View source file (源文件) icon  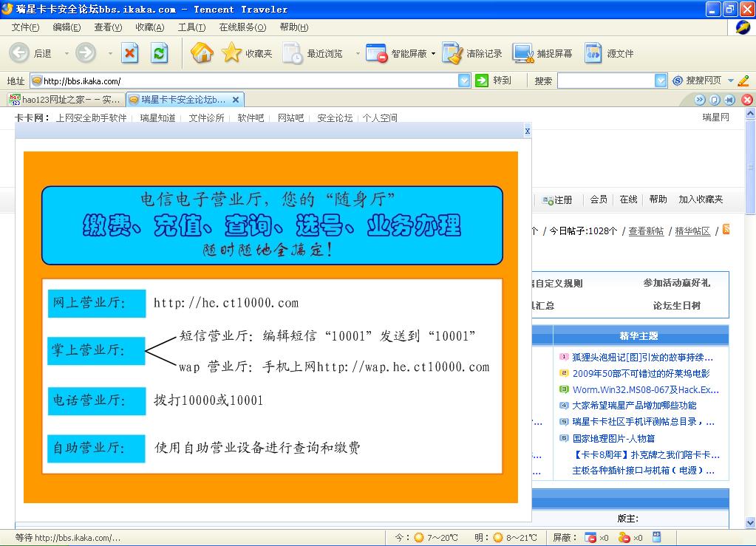coord(593,53)
